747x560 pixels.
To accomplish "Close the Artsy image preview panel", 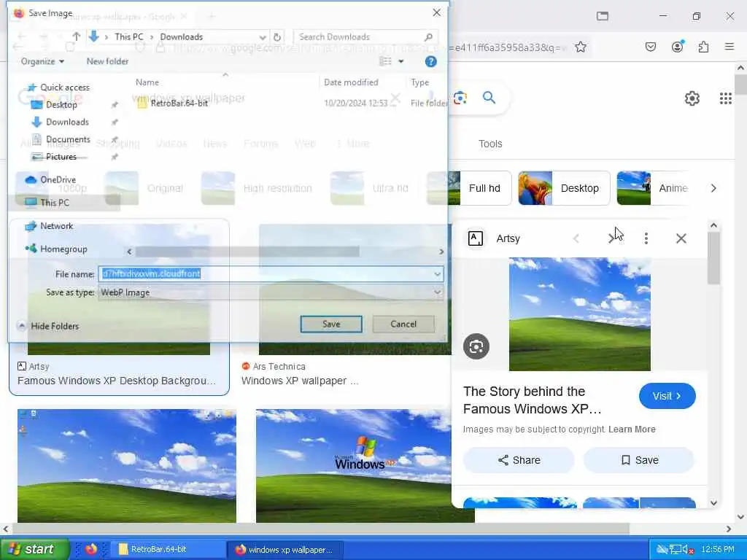I will [x=681, y=238].
